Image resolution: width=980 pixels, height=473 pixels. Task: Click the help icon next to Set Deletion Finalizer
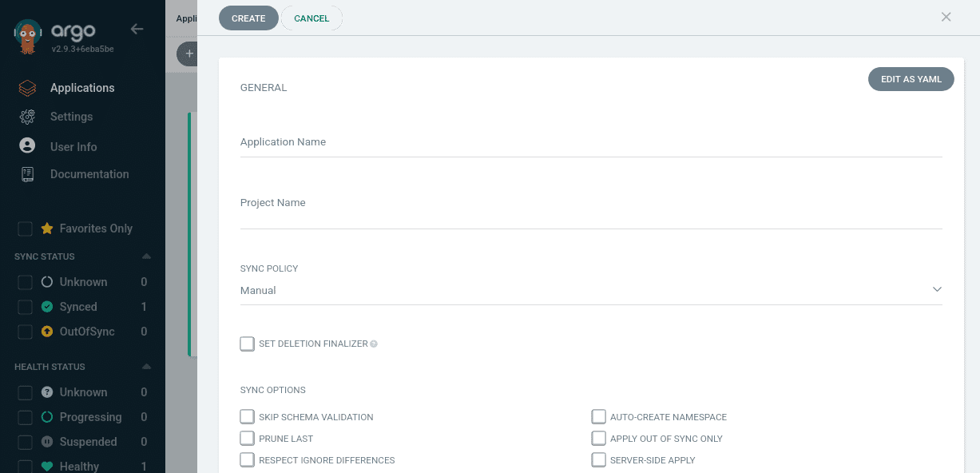(372, 344)
